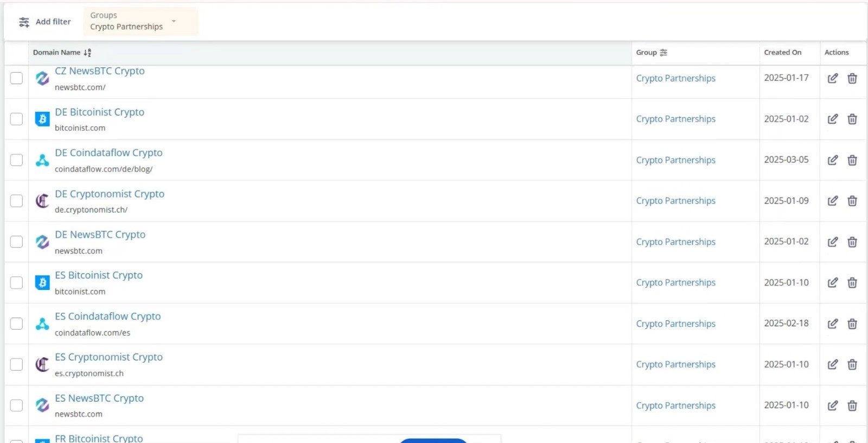The width and height of the screenshot is (868, 443).
Task: Click the Add filter label
Action: point(53,22)
